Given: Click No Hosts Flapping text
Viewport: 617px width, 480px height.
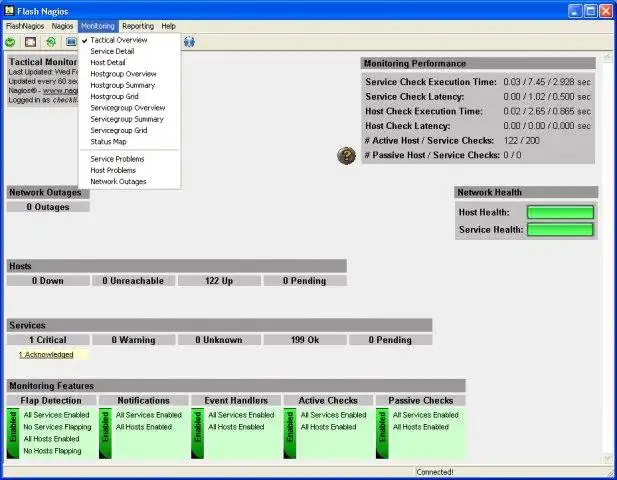Looking at the screenshot, I should click(x=52, y=451).
